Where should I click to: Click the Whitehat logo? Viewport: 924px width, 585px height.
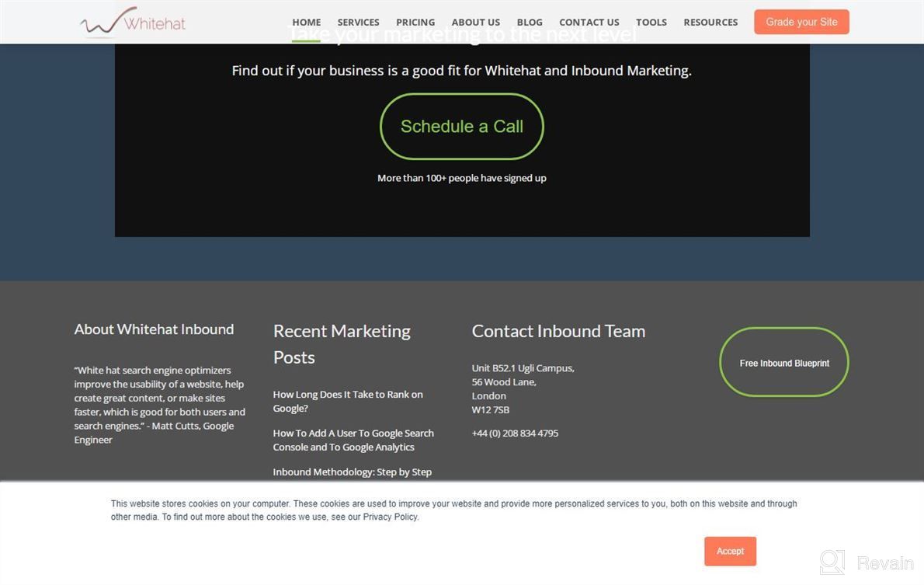pos(133,22)
